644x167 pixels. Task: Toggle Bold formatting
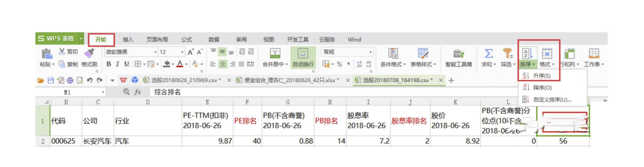click(x=109, y=64)
